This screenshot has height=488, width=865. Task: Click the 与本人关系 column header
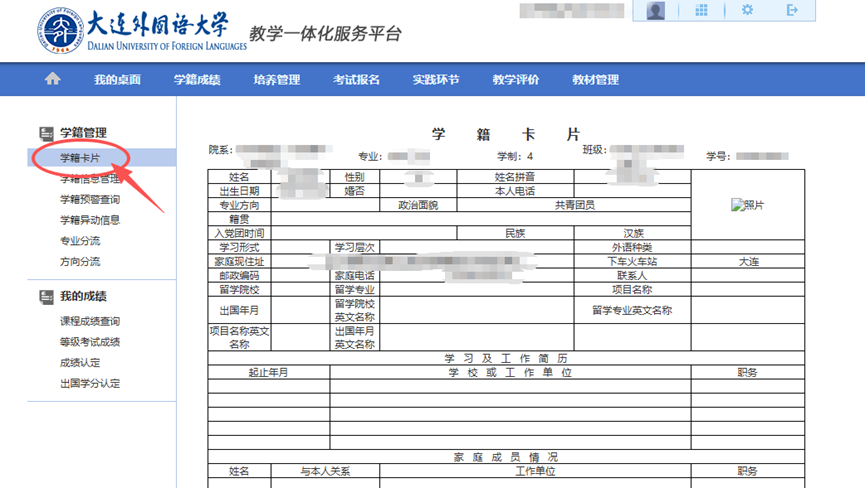click(325, 471)
